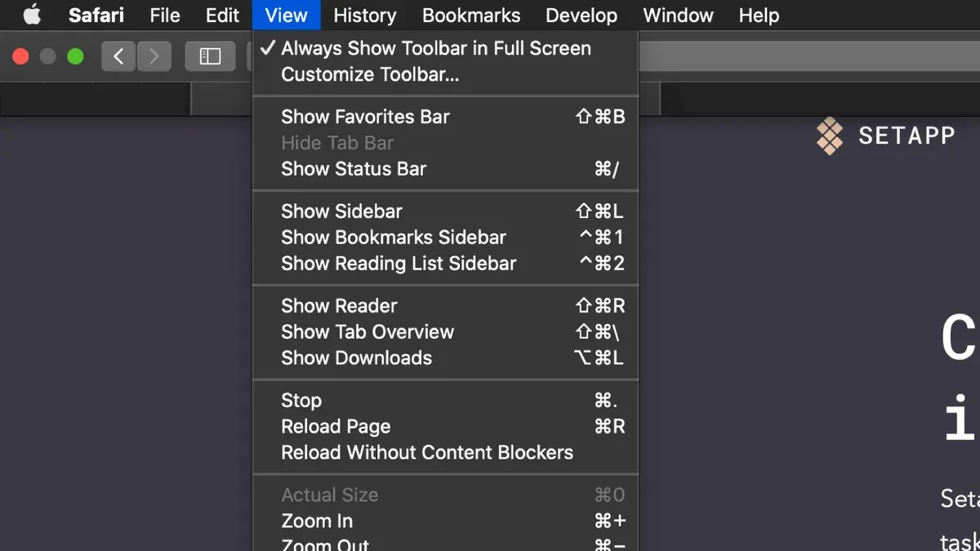
Task: Choose Show Bookmarks Sidebar
Action: pos(445,238)
